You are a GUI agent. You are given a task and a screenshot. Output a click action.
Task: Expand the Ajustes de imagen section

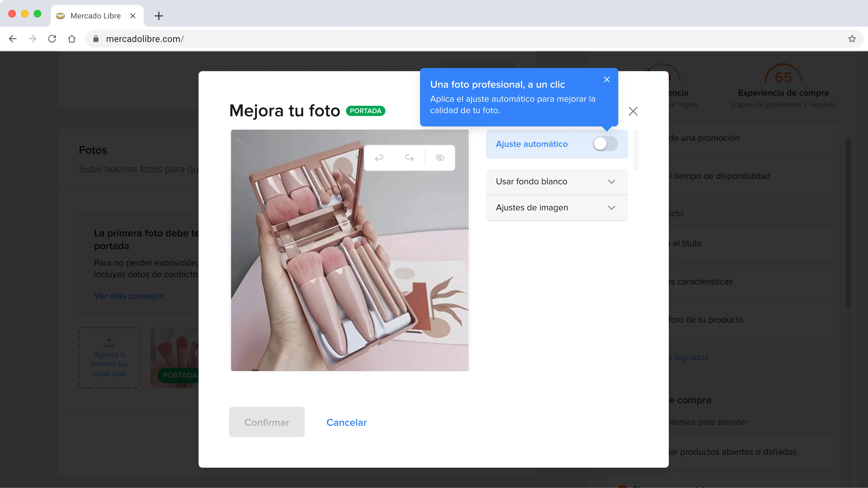pyautogui.click(x=557, y=208)
